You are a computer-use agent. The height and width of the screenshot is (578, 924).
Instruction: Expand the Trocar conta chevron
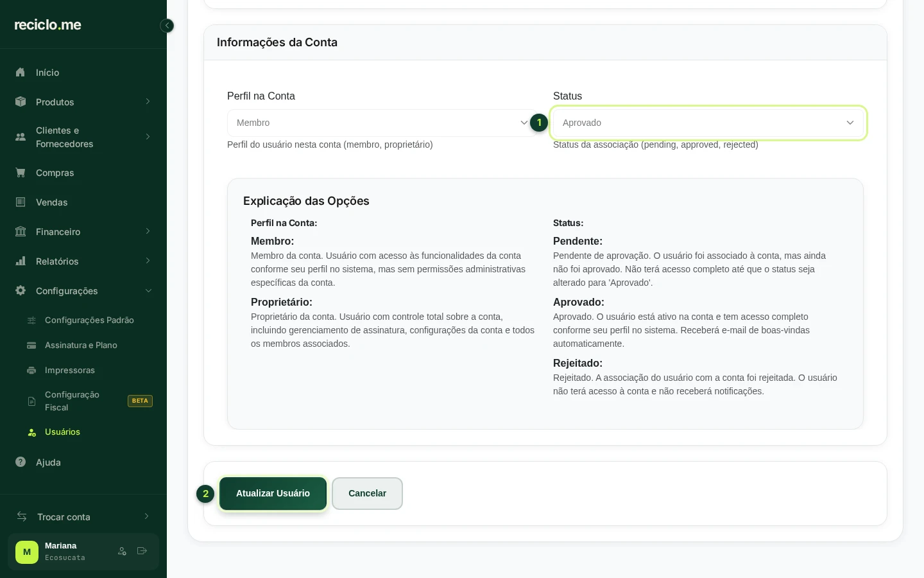146,517
